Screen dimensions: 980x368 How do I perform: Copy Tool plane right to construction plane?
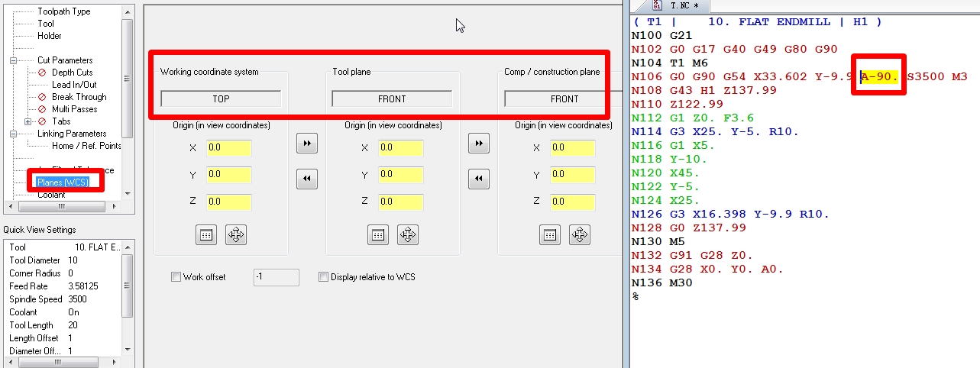pyautogui.click(x=478, y=143)
